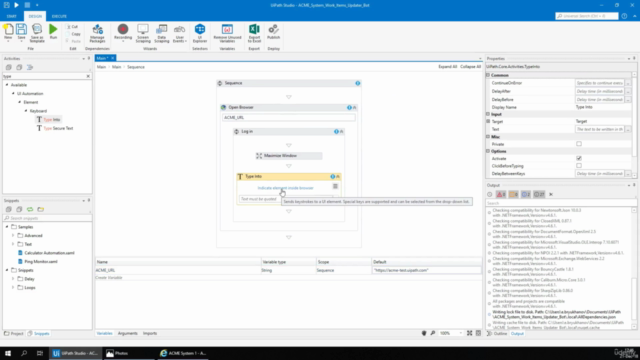Click Save as Template icon
This screenshot has width=640, height=360.
pos(37,33)
